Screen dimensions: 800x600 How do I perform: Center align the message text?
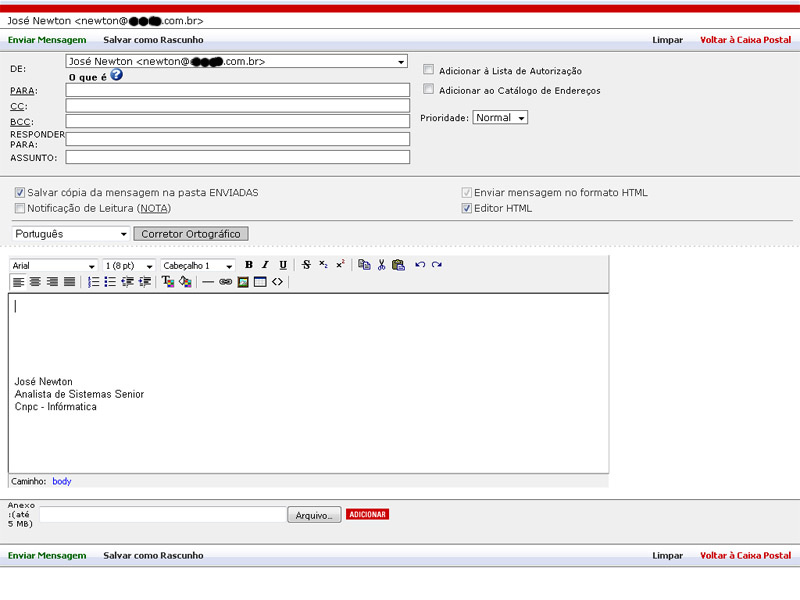(x=35, y=282)
